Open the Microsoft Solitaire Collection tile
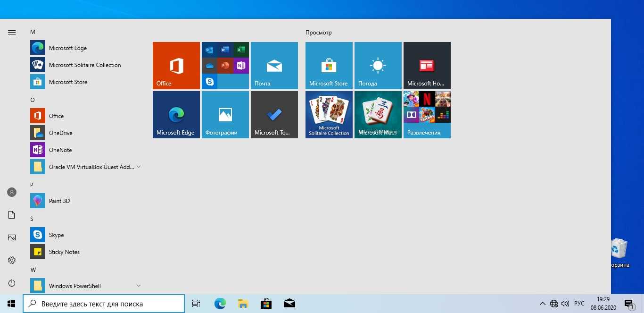 click(329, 115)
